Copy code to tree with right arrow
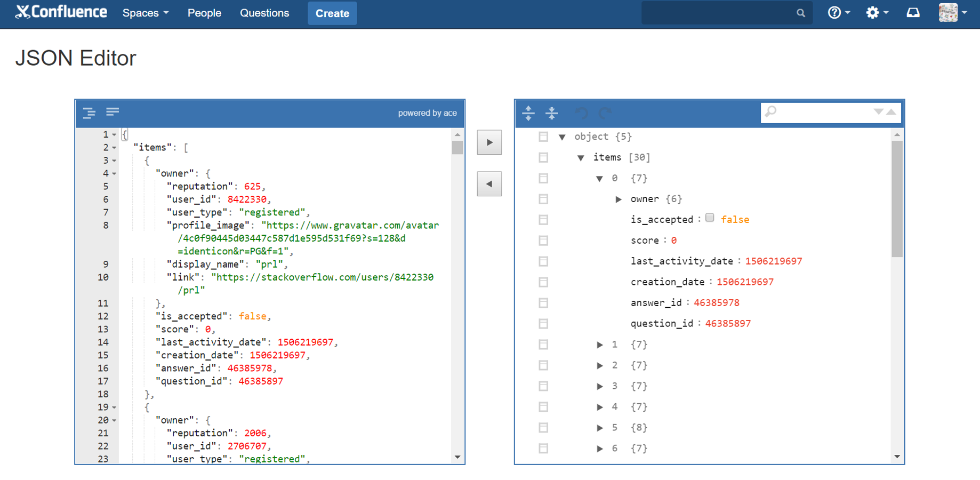 coord(489,142)
